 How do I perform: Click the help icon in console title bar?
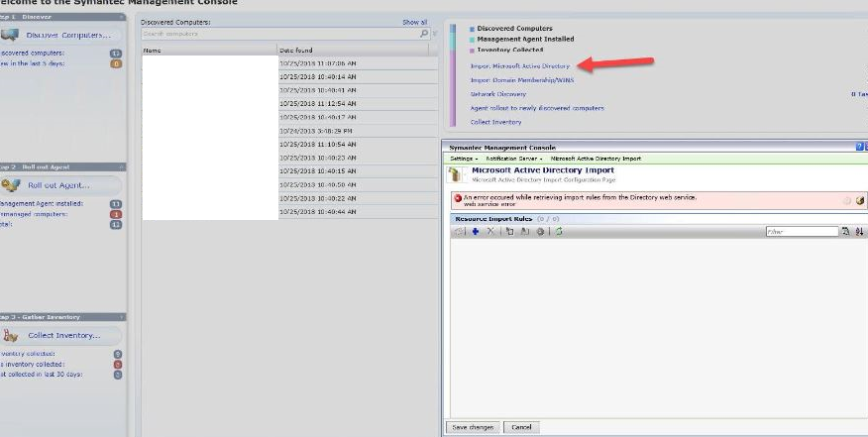[860, 147]
